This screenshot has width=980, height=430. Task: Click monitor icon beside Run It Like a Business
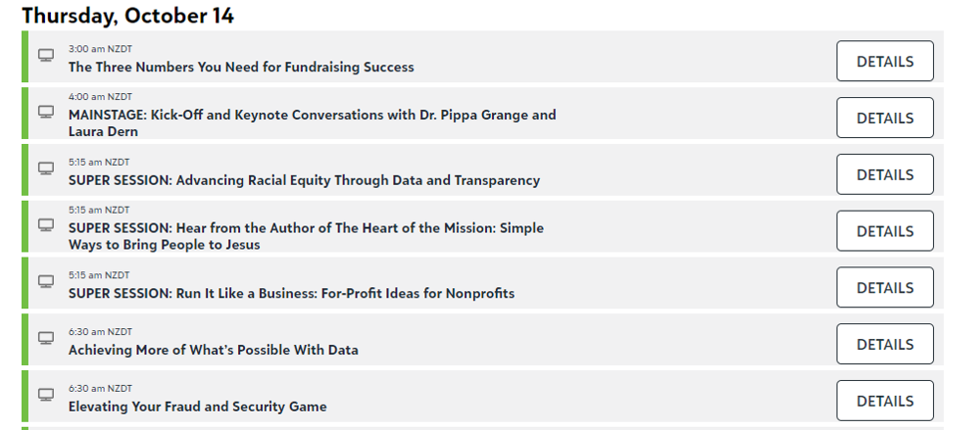pos(46,281)
